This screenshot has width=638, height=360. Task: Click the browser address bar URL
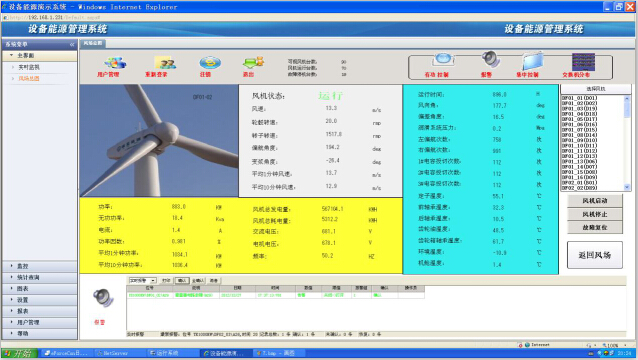(55, 17)
